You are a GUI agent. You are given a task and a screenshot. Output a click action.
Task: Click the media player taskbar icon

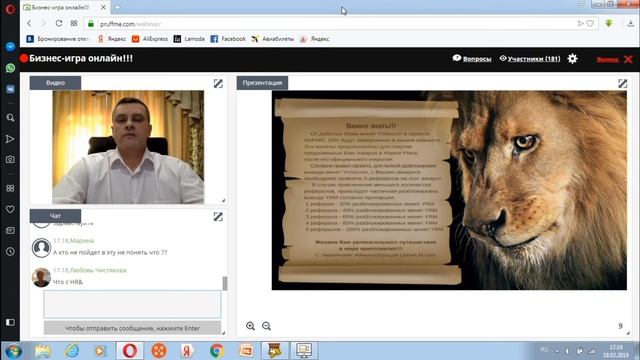[100, 351]
